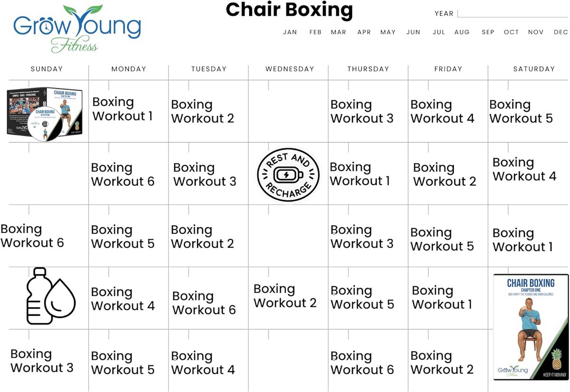Select the MAY month label
Screen dimensions: 570x392
point(388,32)
